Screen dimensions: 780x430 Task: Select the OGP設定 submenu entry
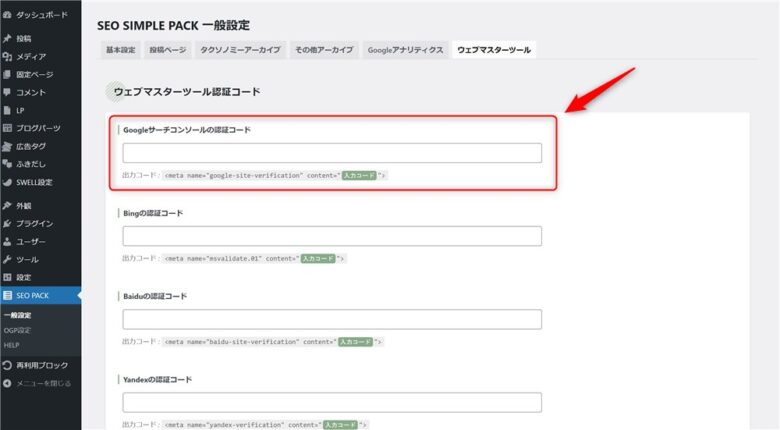pos(17,330)
